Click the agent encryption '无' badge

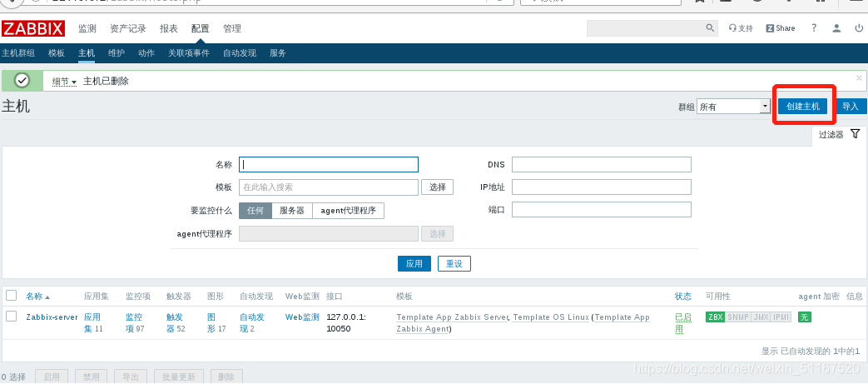coord(805,317)
